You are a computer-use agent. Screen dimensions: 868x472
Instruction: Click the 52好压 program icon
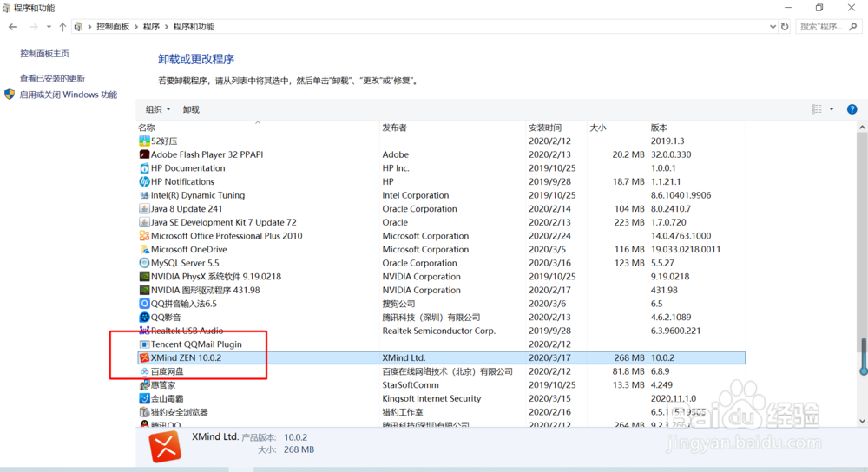144,141
